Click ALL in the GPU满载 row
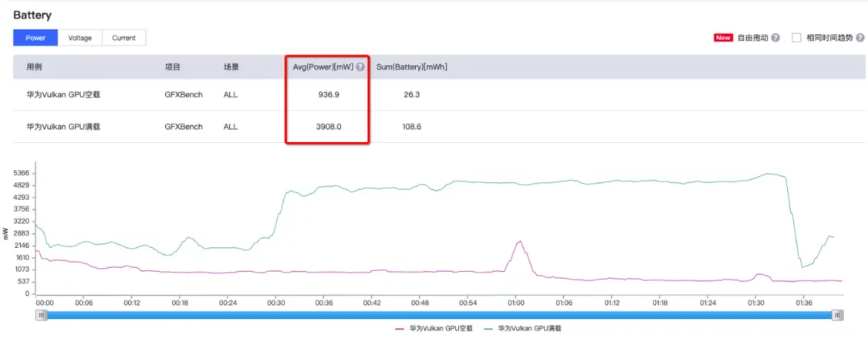868x339 pixels. pos(230,127)
